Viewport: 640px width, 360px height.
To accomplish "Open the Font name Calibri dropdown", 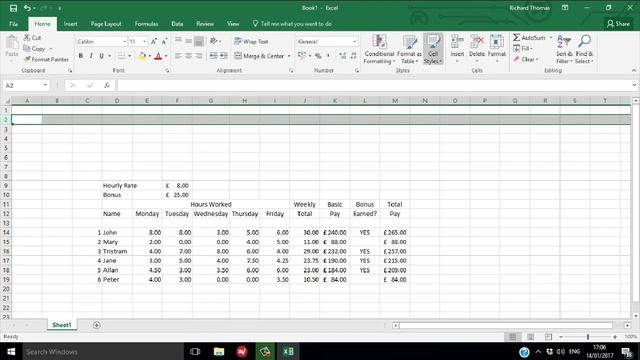I will pyautogui.click(x=124, y=42).
